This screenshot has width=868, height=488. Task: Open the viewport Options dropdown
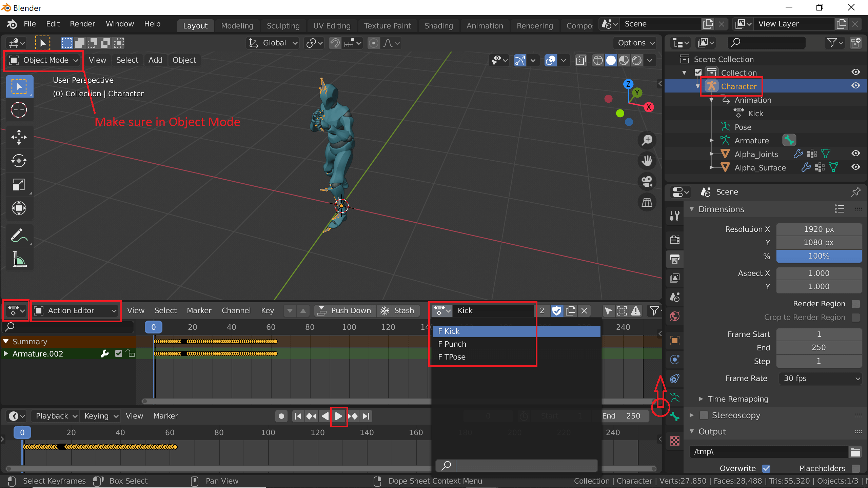coord(636,43)
